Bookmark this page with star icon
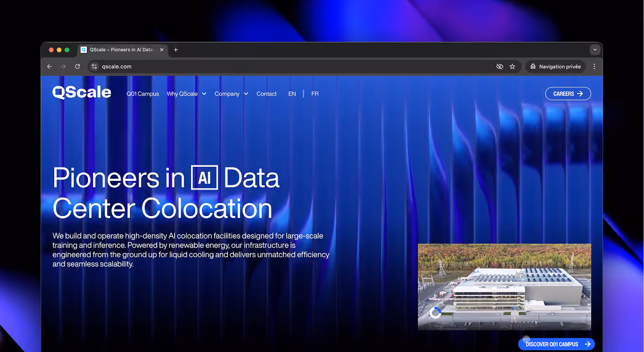644x352 pixels. (512, 66)
